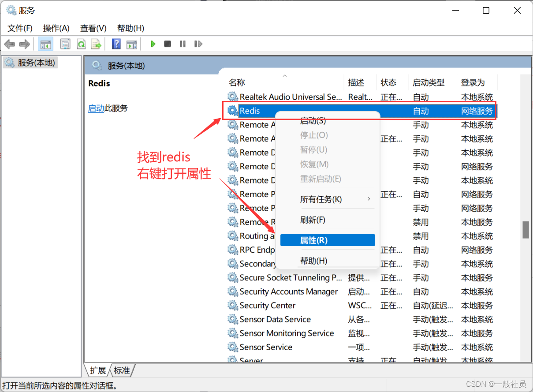The height and width of the screenshot is (392, 533).
Task: Click the green Start Service play icon
Action: [x=153, y=44]
